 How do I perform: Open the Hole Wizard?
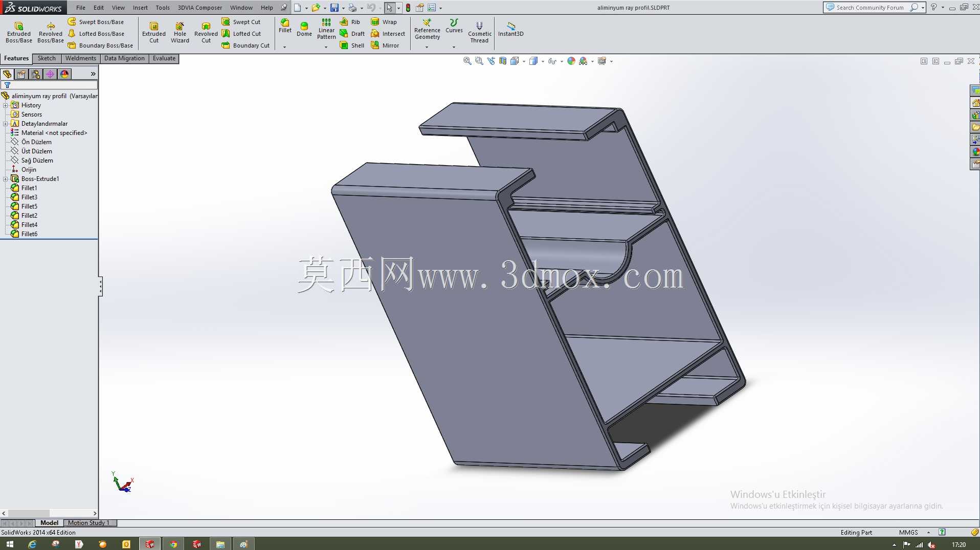tap(180, 32)
